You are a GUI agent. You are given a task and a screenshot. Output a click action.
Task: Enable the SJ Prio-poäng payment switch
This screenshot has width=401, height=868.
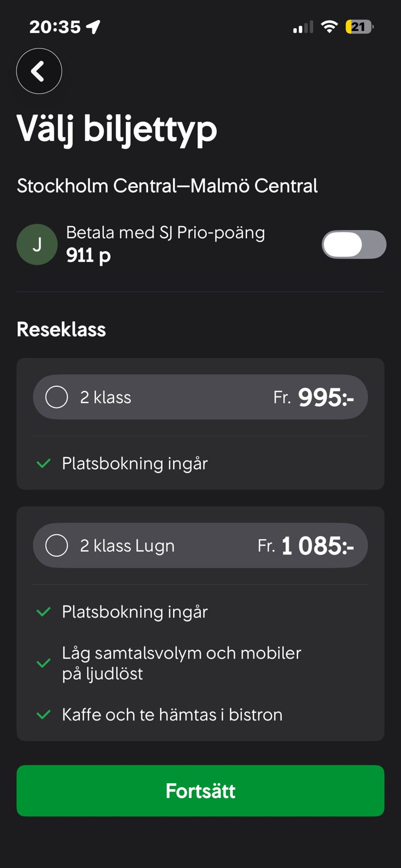(354, 245)
